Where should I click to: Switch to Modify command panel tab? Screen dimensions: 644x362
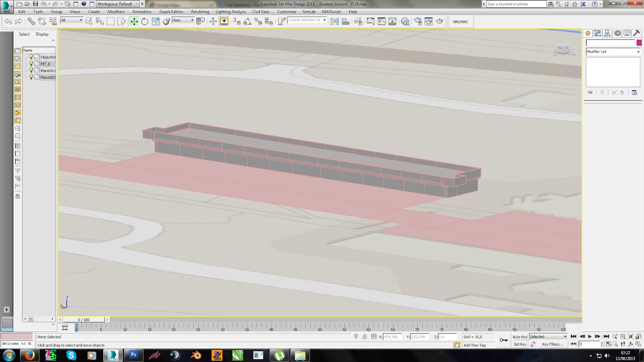click(x=597, y=33)
